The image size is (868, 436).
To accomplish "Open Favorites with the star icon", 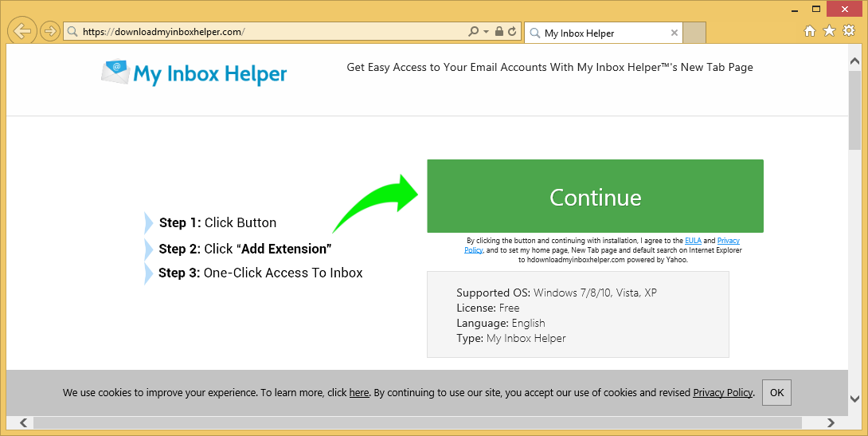I will pyautogui.click(x=829, y=31).
